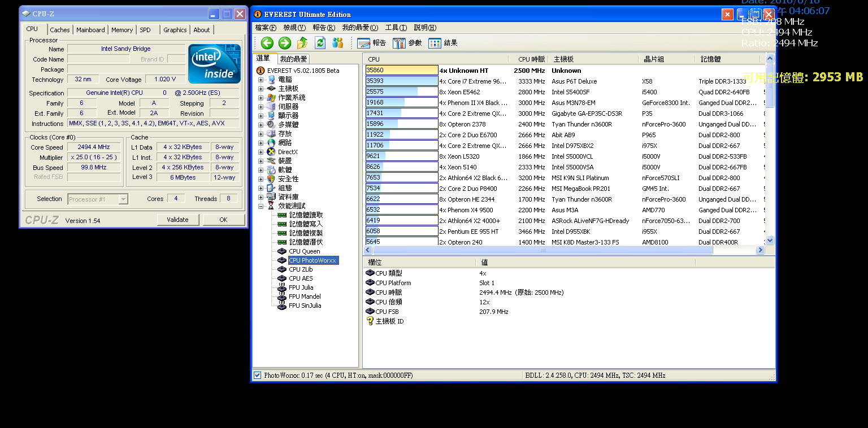This screenshot has height=428, width=868.
Task: Expand the 主機板 tree node
Action: pyautogui.click(x=261, y=89)
